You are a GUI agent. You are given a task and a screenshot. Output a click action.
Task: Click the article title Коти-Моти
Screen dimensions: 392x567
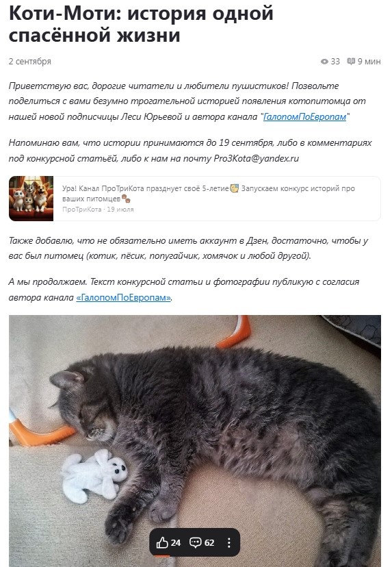pos(141,25)
